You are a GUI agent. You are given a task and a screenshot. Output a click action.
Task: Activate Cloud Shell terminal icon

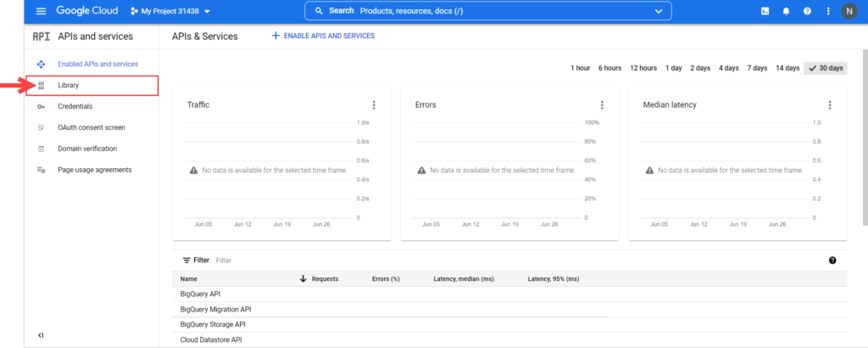[765, 11]
